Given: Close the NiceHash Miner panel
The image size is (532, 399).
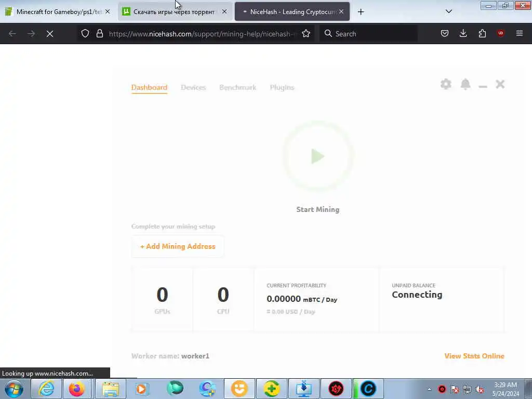Looking at the screenshot, I should 500,84.
